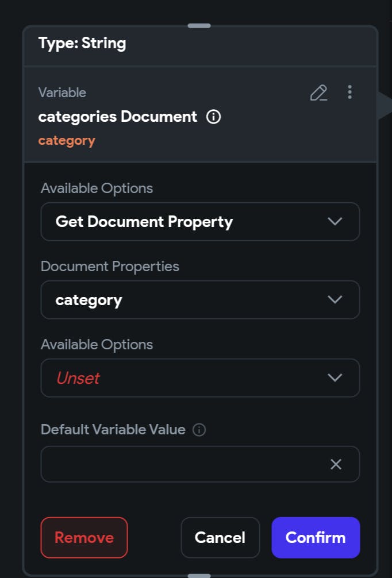392x578 pixels.
Task: Confirm the variable settings
Action: [x=316, y=538]
